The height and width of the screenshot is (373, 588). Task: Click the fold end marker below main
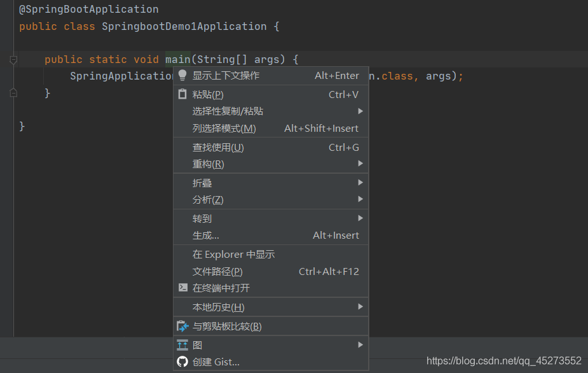pos(13,92)
